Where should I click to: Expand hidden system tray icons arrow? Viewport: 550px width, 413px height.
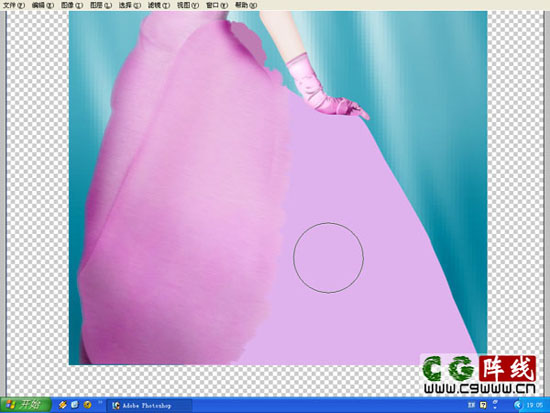click(x=517, y=405)
